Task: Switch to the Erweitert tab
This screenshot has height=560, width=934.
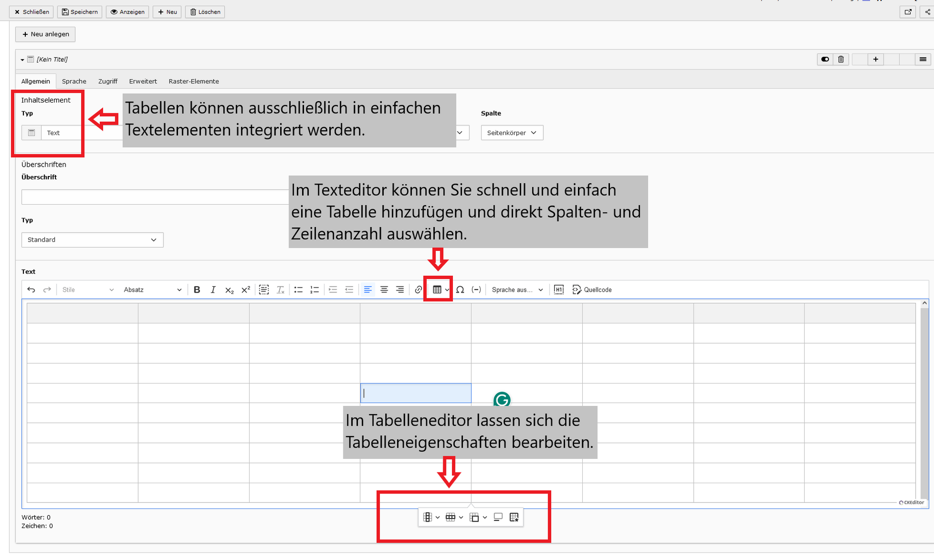Action: (x=143, y=81)
